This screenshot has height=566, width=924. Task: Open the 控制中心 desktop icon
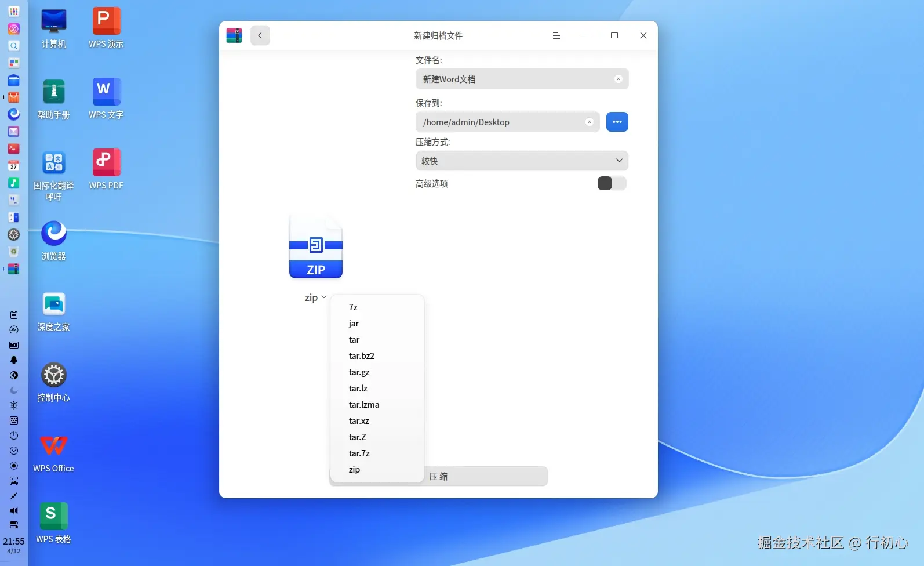point(54,382)
